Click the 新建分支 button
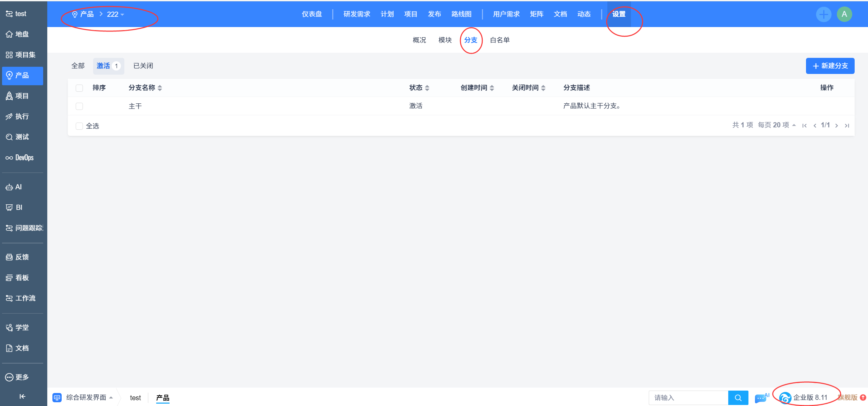Viewport: 868px width, 406px height. click(x=830, y=66)
